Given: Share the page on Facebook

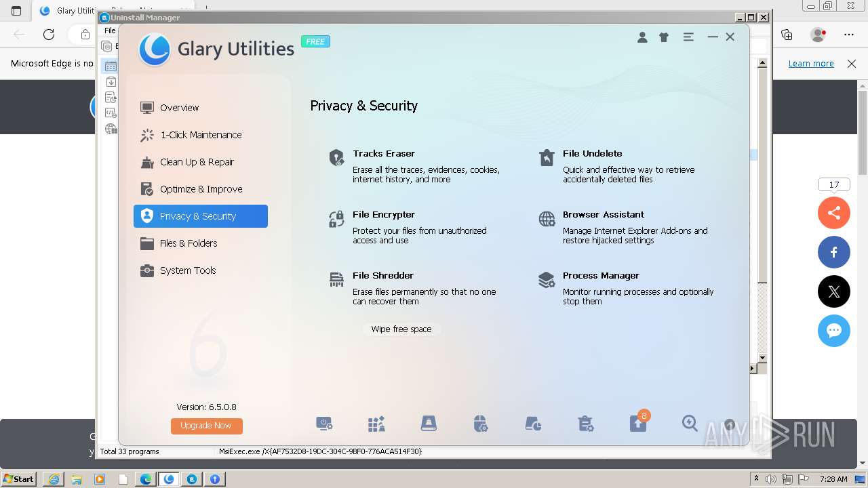Looking at the screenshot, I should pyautogui.click(x=834, y=253).
